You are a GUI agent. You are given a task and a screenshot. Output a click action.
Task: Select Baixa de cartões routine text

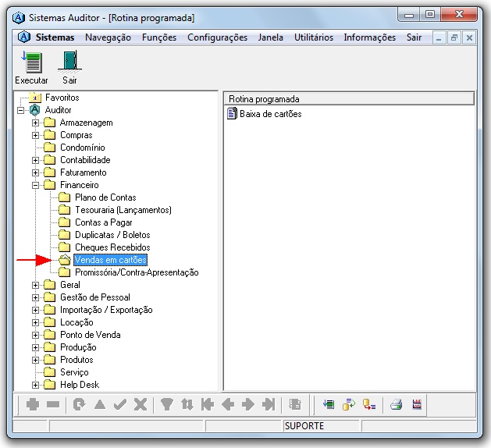[x=271, y=114]
